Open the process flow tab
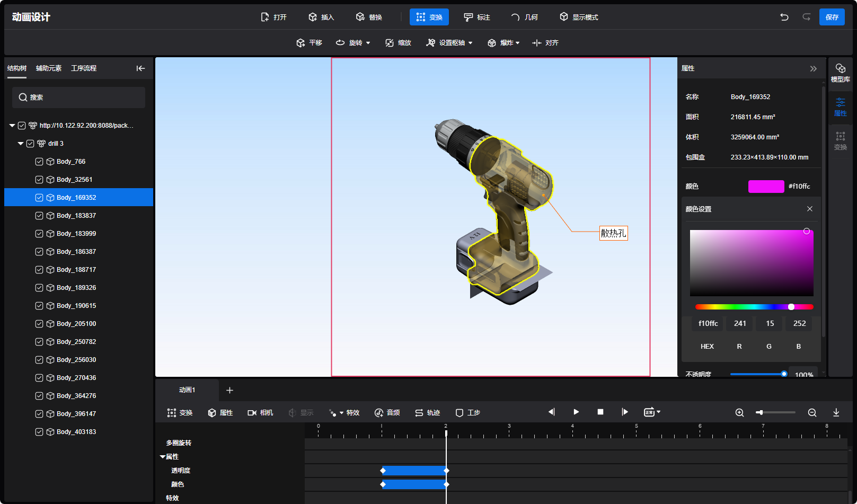Screen dimensions: 857x504 click(84, 68)
